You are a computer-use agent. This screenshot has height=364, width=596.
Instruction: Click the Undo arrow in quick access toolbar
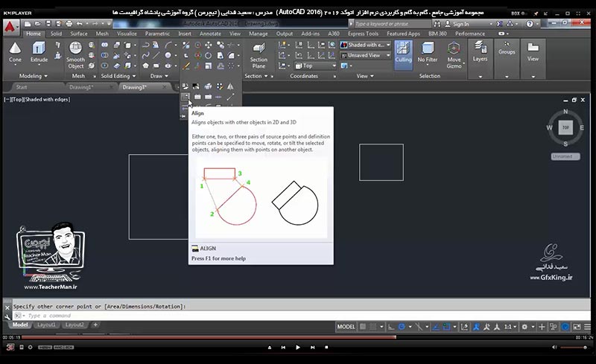(x=79, y=24)
